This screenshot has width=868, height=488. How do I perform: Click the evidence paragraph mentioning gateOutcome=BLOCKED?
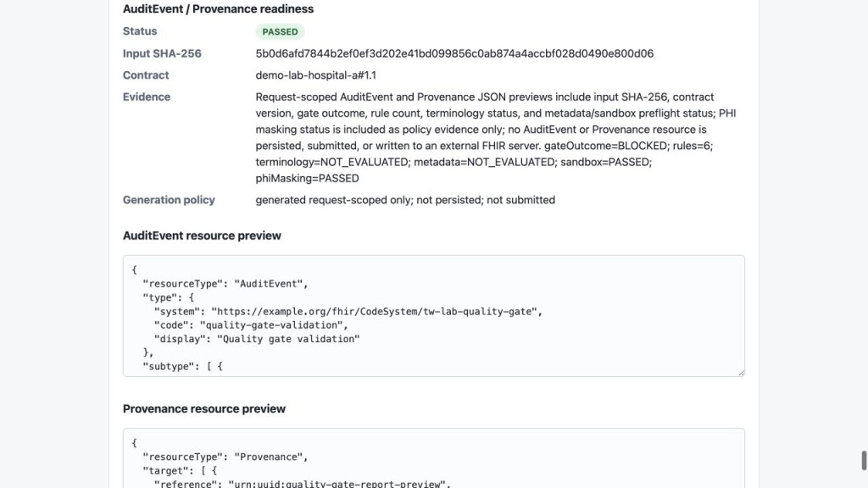tap(496, 137)
